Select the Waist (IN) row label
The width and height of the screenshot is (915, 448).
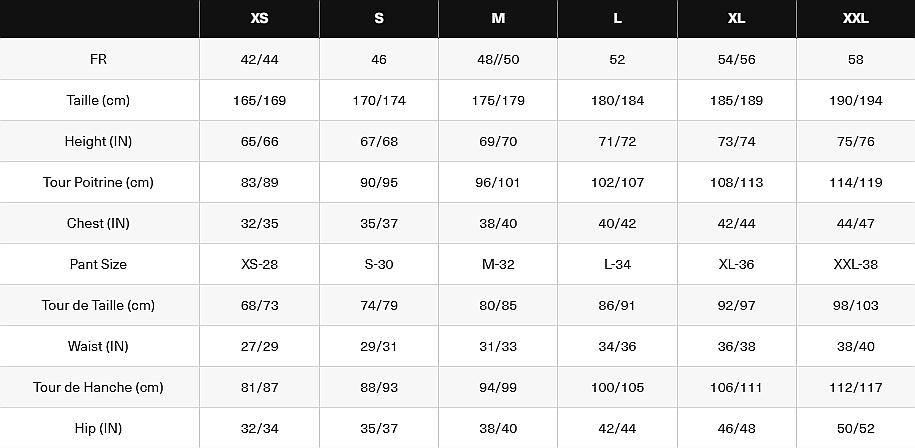coord(98,347)
